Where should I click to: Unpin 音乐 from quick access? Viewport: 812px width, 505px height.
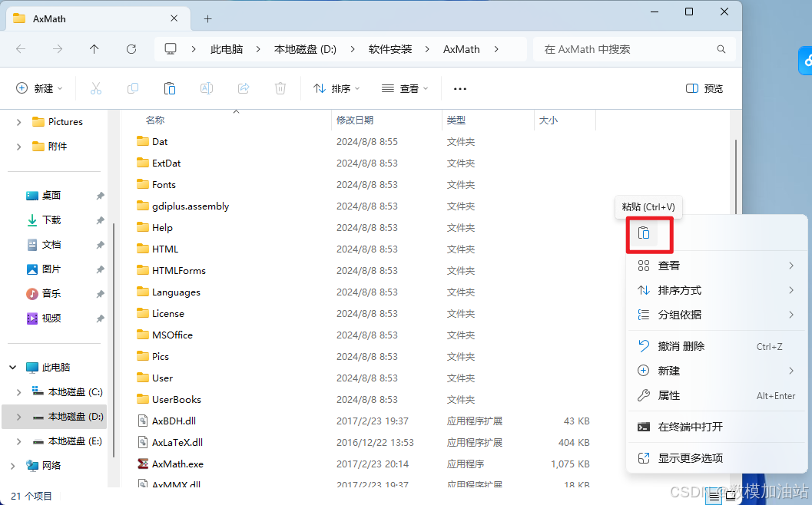pyautogui.click(x=100, y=294)
